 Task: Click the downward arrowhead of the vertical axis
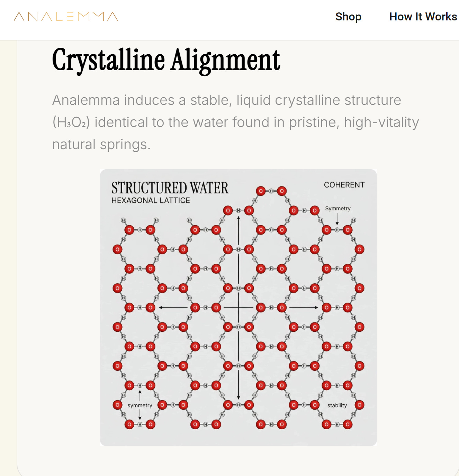pos(238,397)
